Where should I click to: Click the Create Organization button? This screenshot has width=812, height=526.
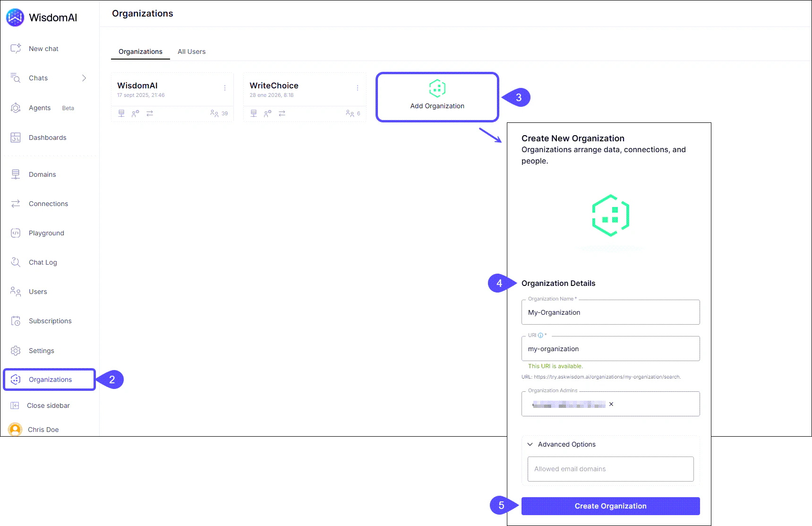[610, 506]
